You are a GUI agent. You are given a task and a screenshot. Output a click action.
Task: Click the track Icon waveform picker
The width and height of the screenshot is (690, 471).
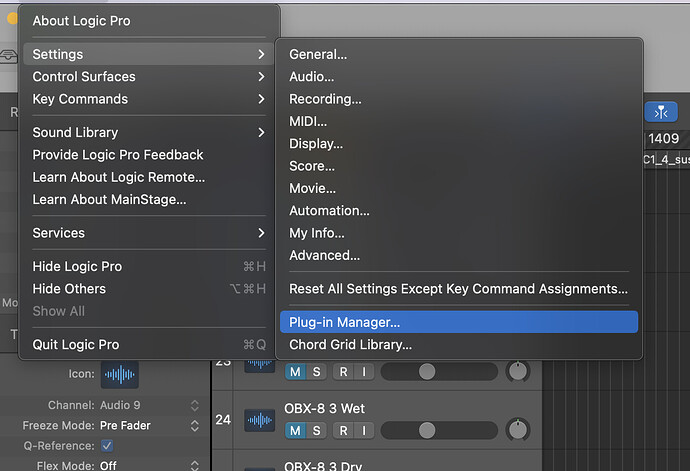point(120,375)
